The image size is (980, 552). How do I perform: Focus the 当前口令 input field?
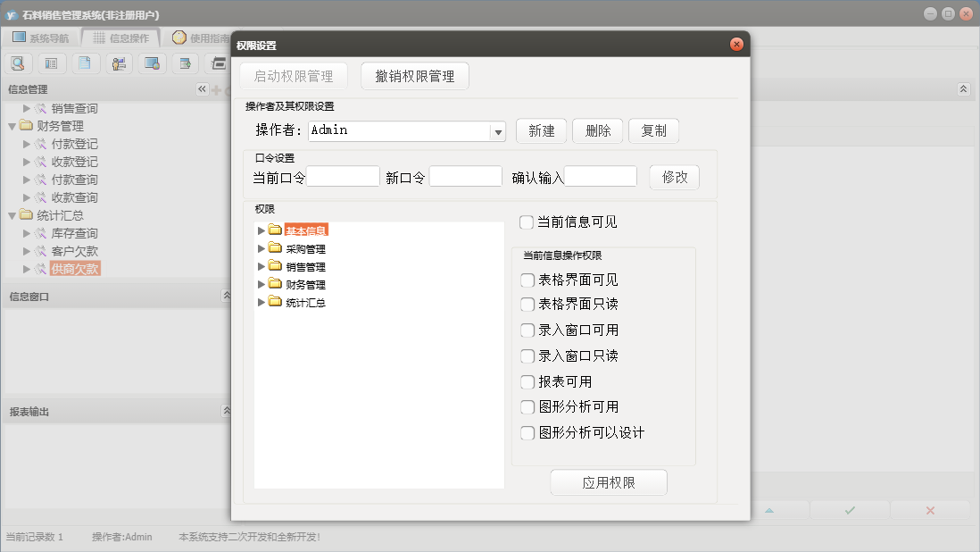tap(343, 176)
